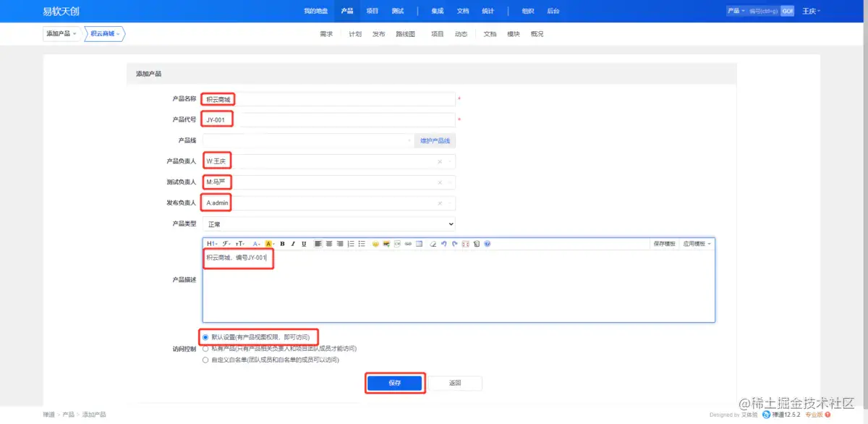Screen dimensions: 868x424
Task: Click the 维护产品线 button
Action: (x=435, y=140)
